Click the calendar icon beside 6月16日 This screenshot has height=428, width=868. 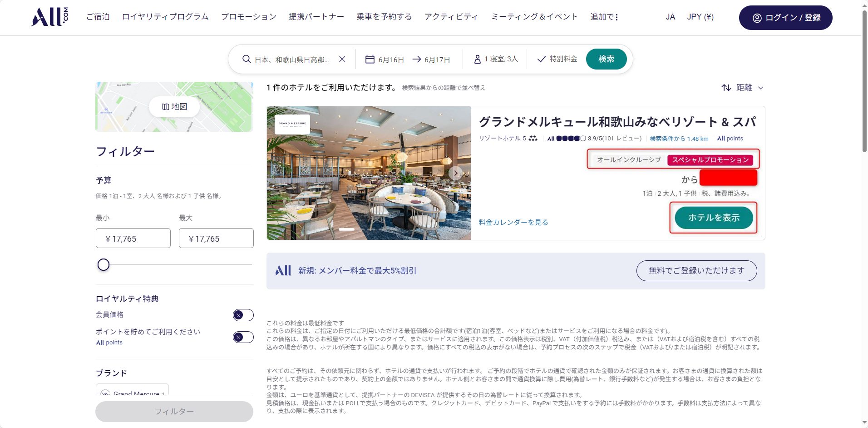370,59
